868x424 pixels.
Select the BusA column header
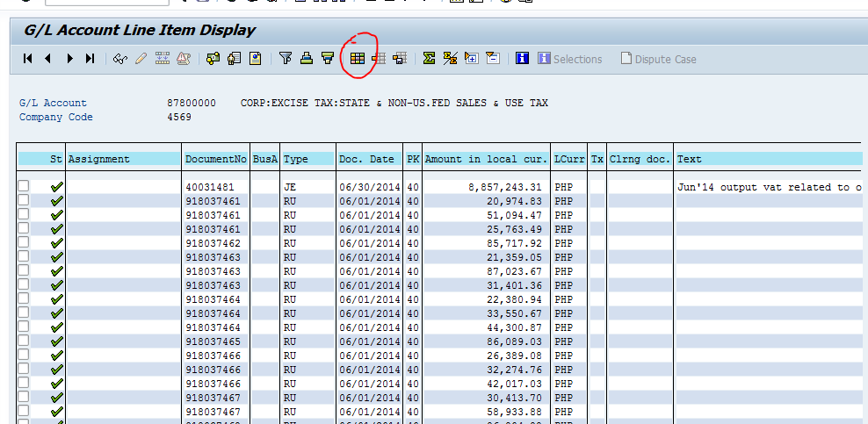pyautogui.click(x=265, y=159)
